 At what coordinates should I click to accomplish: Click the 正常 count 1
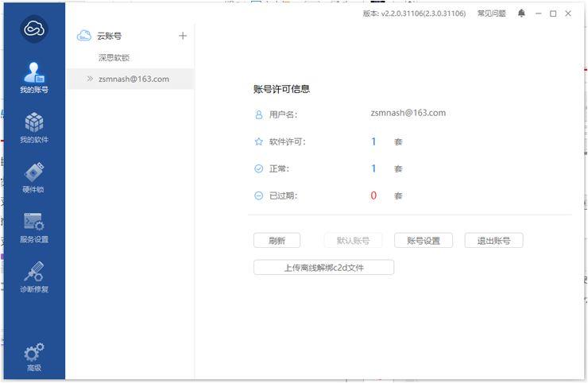coord(373,168)
